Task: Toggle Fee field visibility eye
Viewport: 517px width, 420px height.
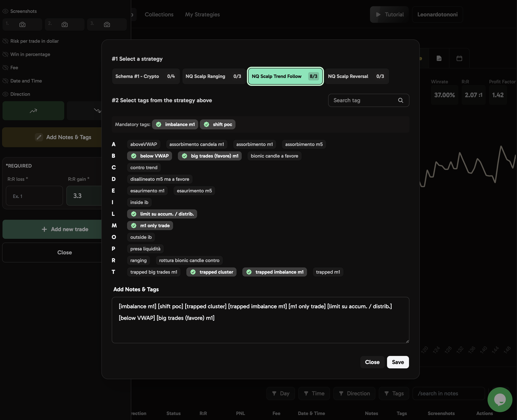Action: 5,68
